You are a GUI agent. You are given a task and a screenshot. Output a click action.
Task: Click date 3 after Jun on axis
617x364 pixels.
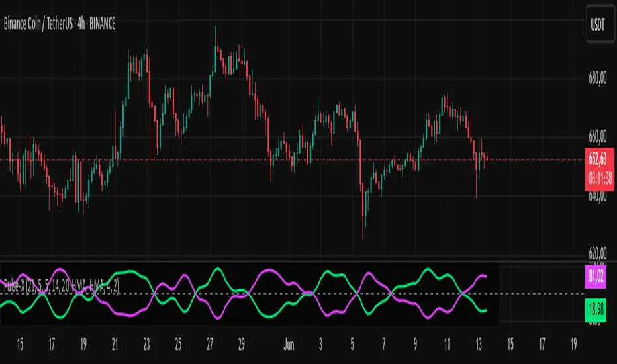(320, 345)
